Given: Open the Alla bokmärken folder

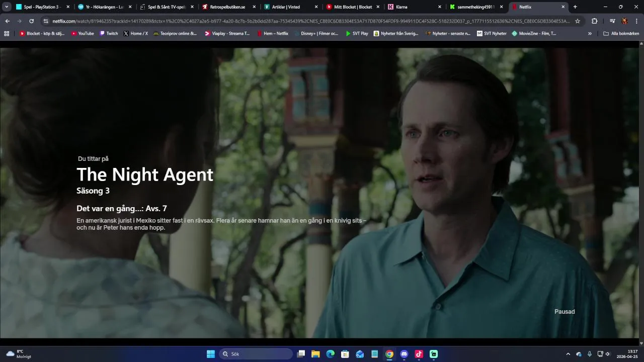Looking at the screenshot, I should (x=621, y=33).
